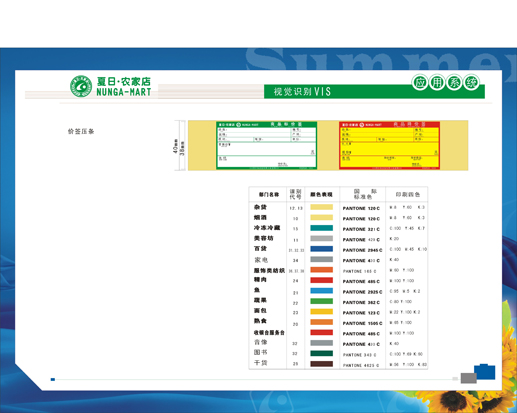Click the green circle with the character 用

point(437,82)
